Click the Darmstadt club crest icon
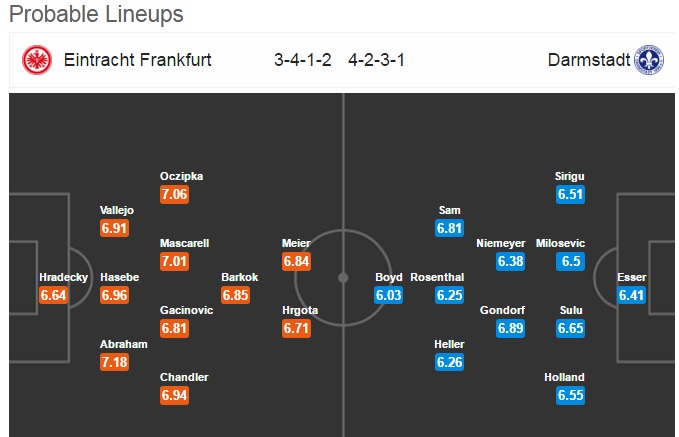The image size is (679, 437). 650,60
